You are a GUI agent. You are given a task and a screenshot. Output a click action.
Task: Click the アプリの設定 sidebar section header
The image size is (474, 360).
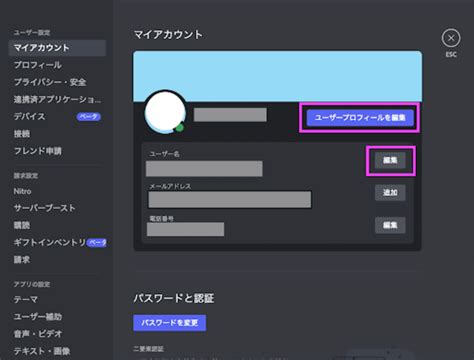[32, 284]
